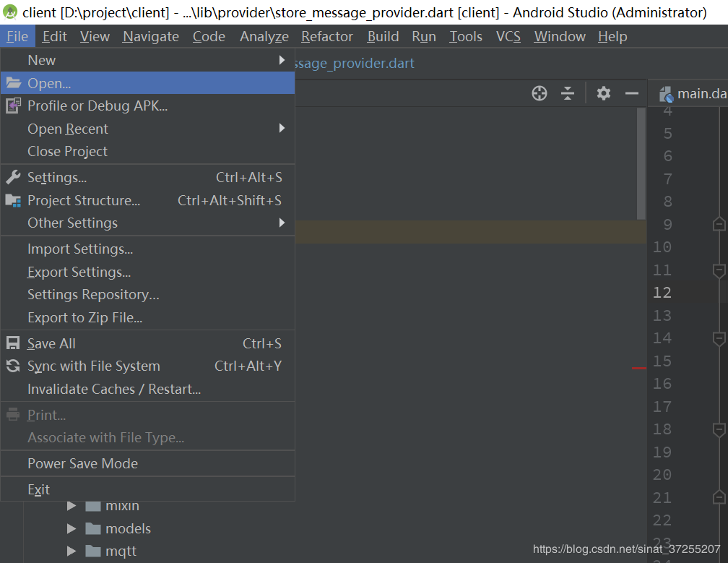Select Invalidate Caches / Restart...
Viewport: 728px width, 563px height.
coord(147,389)
